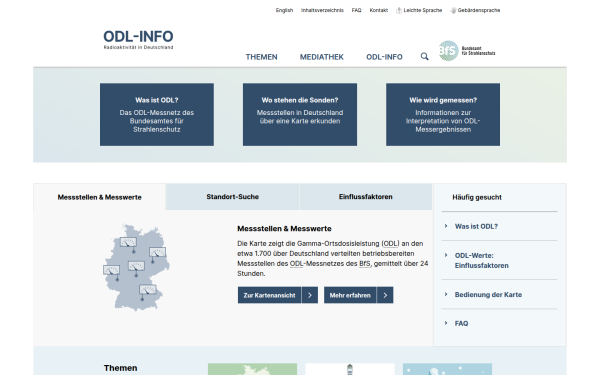
Task: Open the search magnifier icon
Action: pyautogui.click(x=424, y=57)
